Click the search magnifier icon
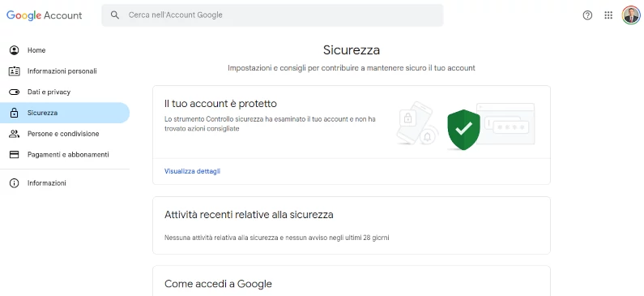The height and width of the screenshot is (296, 644). tap(115, 15)
